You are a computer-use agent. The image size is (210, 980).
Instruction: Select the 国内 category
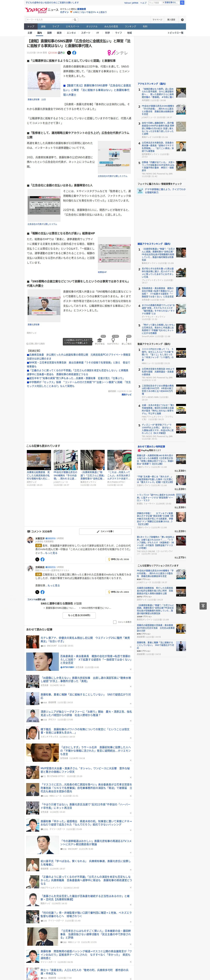pos(40,33)
